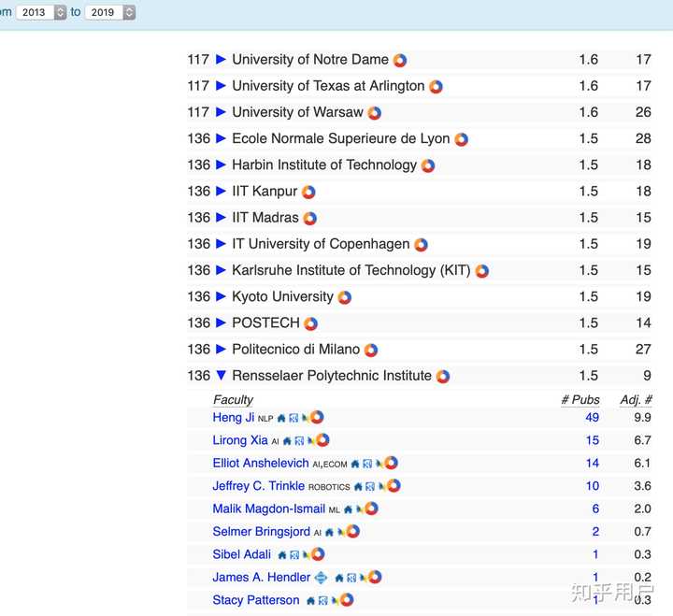Screen dimensions: 673x616
Task: Open Selmer Bringsjord's home page icon
Action: 329,532
